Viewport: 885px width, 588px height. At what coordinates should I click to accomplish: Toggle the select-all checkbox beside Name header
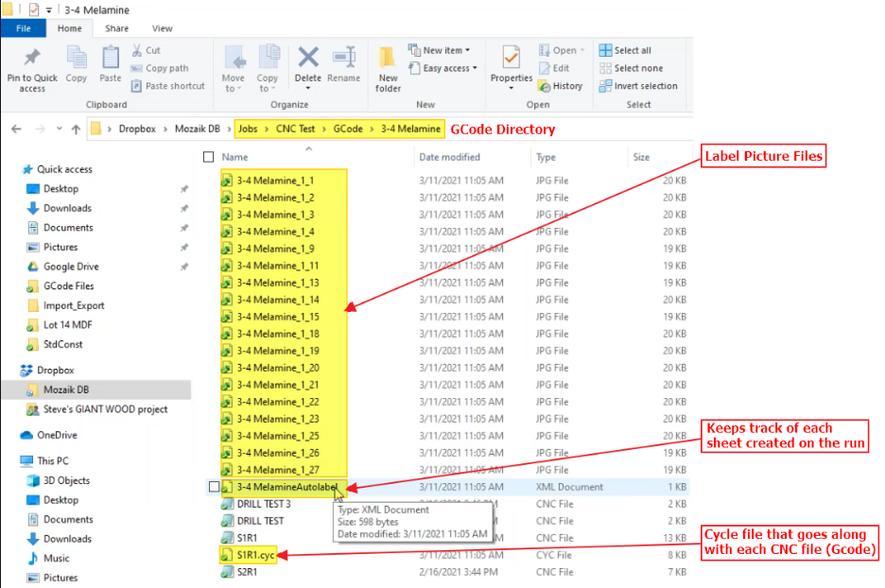[x=208, y=157]
